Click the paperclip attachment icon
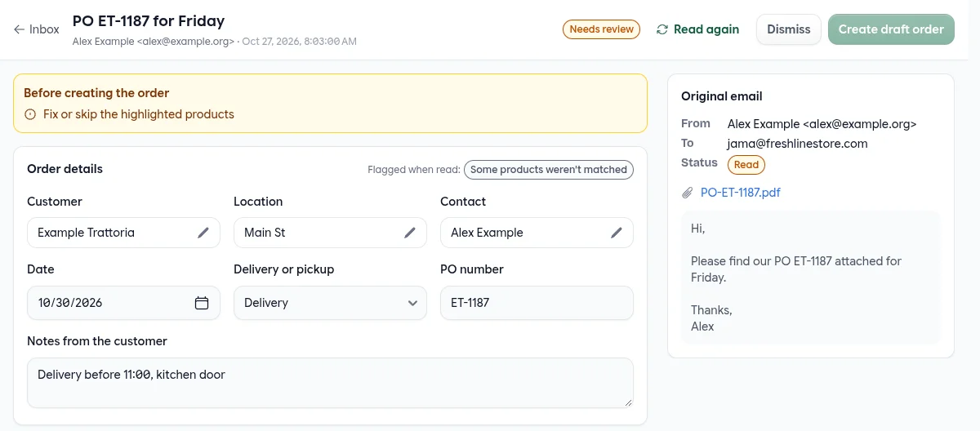980x431 pixels. [x=688, y=193]
